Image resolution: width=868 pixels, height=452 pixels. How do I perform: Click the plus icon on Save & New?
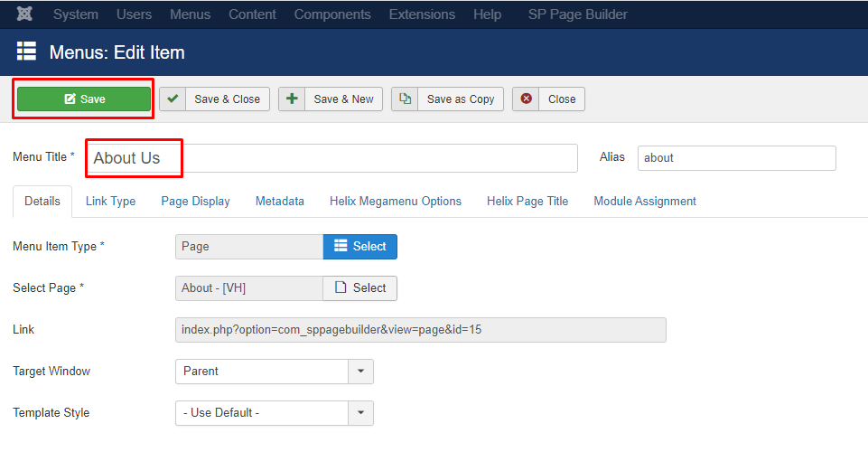(292, 99)
